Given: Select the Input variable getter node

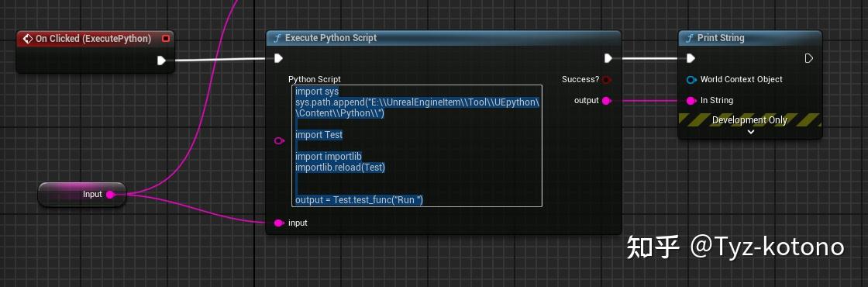Looking at the screenshot, I should pyautogui.click(x=82, y=195).
